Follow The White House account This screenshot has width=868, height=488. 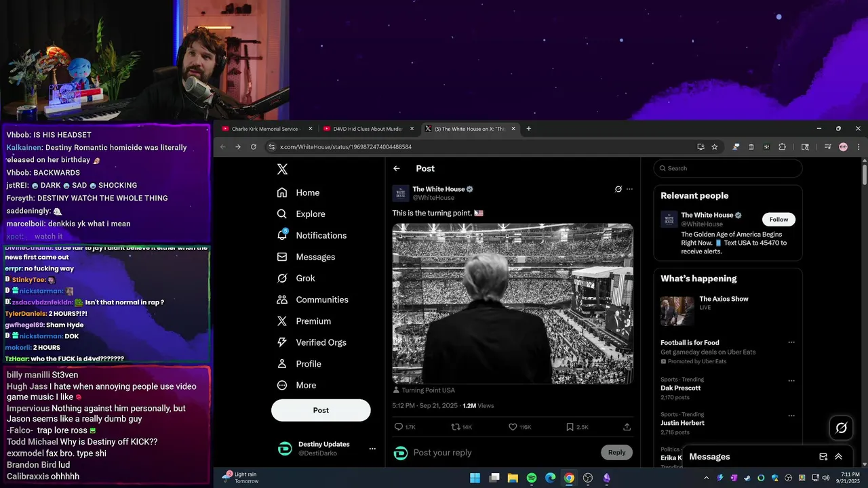[x=778, y=220]
